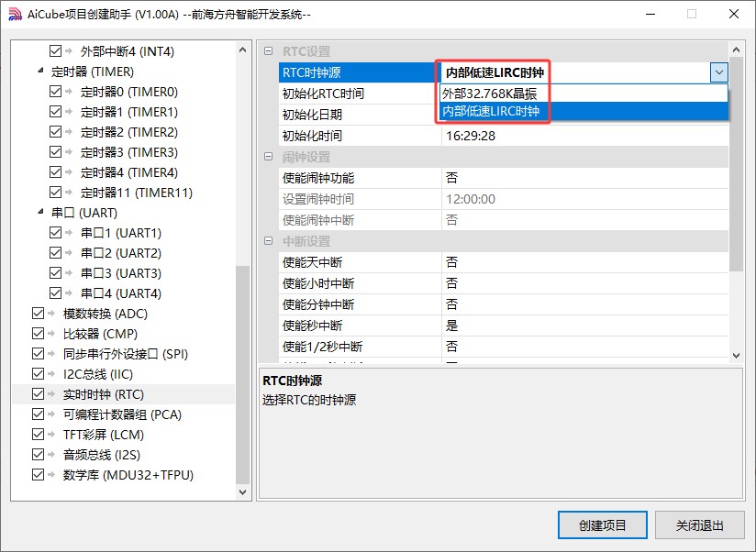
Task: Toggle the 串口1 (UART1) checkbox
Action: point(55,233)
